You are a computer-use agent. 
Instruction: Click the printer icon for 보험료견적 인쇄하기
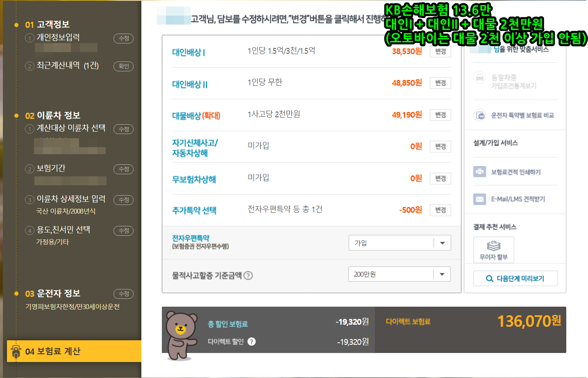pos(479,171)
